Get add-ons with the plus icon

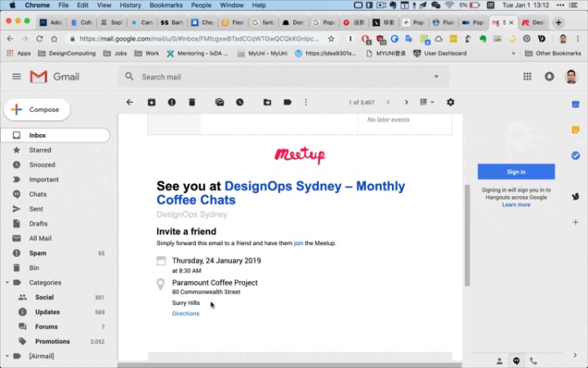(575, 222)
